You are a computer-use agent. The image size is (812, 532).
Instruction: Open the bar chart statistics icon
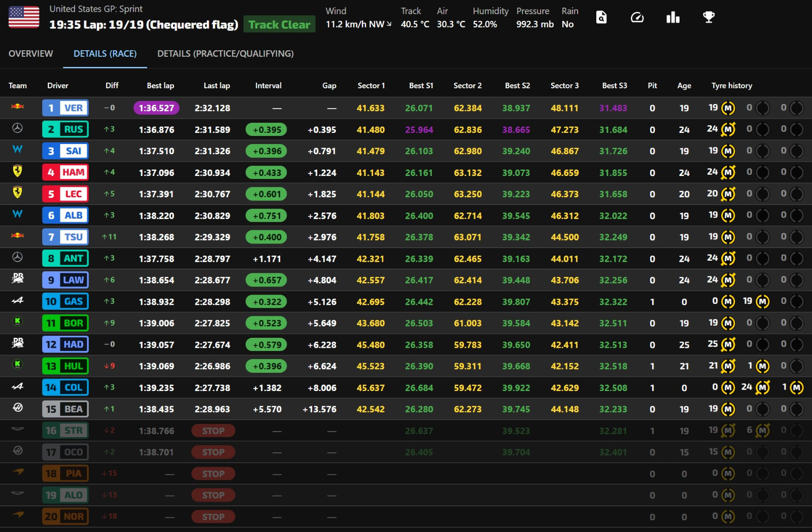point(673,17)
